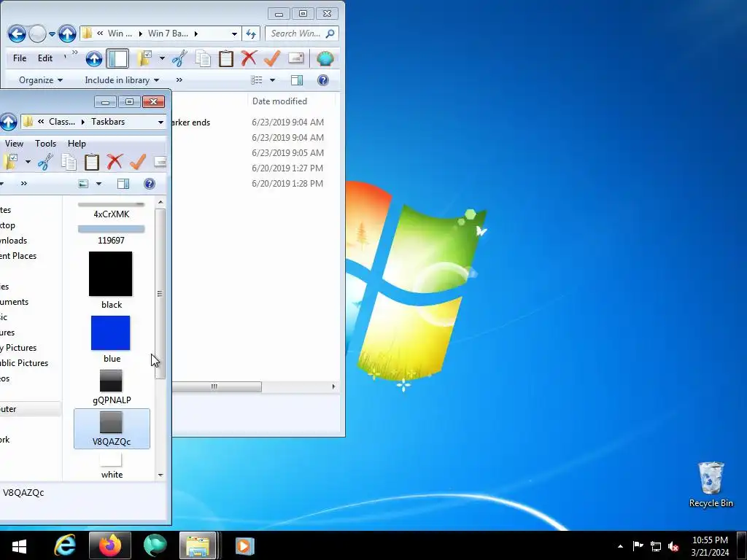Click the Taskbars file list scroll-down arrow

(160, 475)
